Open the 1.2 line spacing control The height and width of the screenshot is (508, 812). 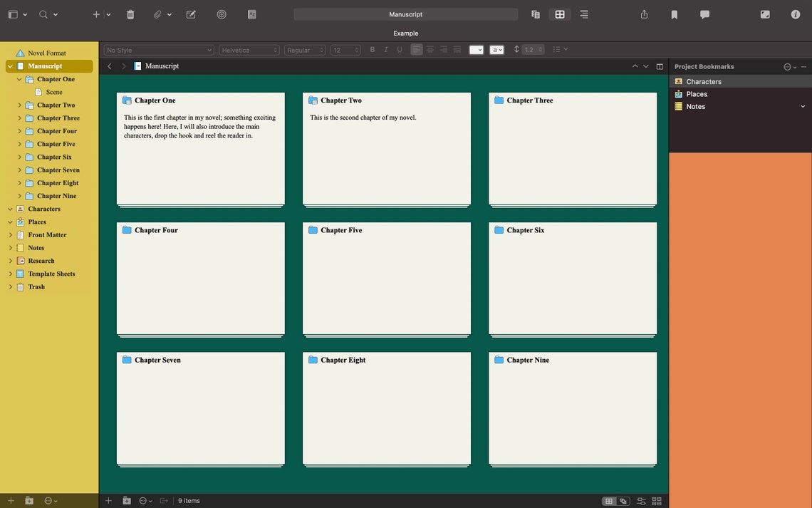(533, 50)
